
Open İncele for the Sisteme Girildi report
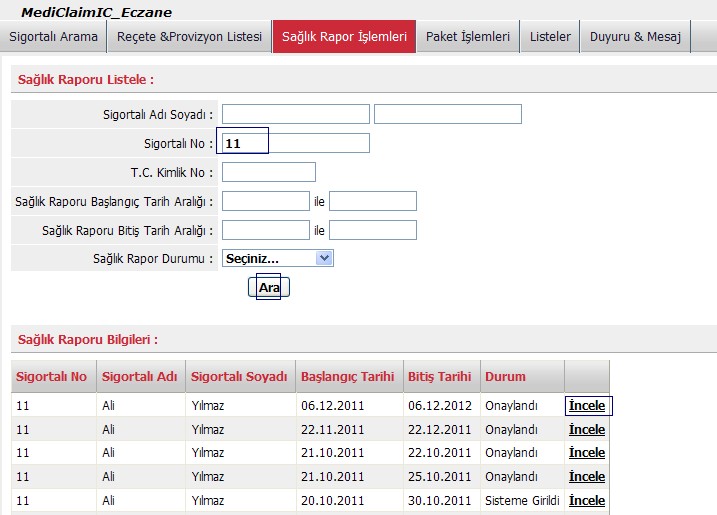[587, 500]
